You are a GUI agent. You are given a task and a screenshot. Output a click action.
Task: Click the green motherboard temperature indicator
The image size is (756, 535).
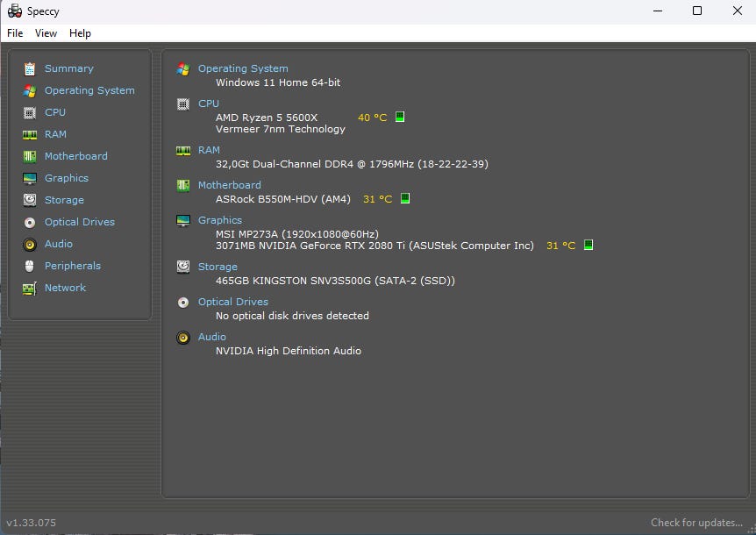(x=405, y=198)
